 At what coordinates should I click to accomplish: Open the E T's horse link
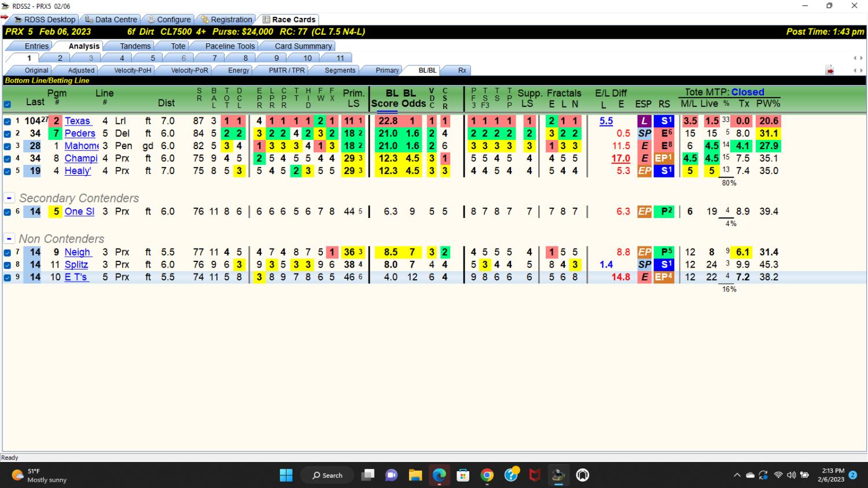click(x=76, y=277)
